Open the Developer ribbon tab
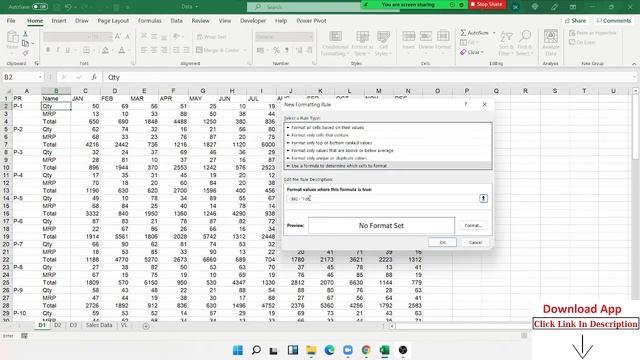This screenshot has height=360, width=640. pos(253,20)
